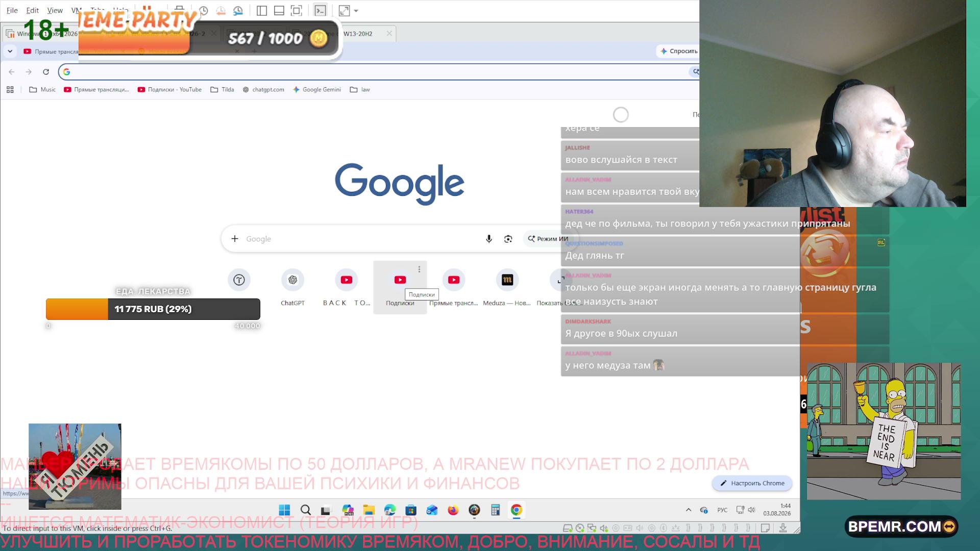The height and width of the screenshot is (551, 980).
Task: Open the Tilda bookmarks folder
Action: coord(222,90)
